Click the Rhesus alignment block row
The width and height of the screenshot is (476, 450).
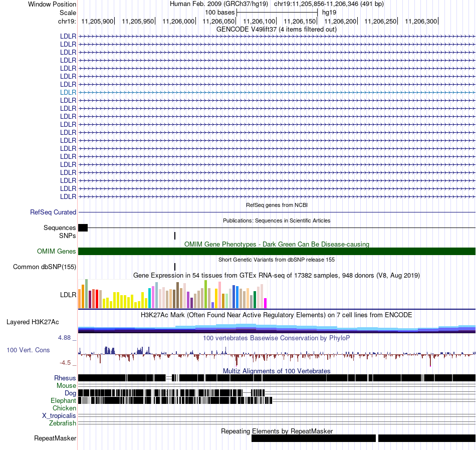point(277,378)
